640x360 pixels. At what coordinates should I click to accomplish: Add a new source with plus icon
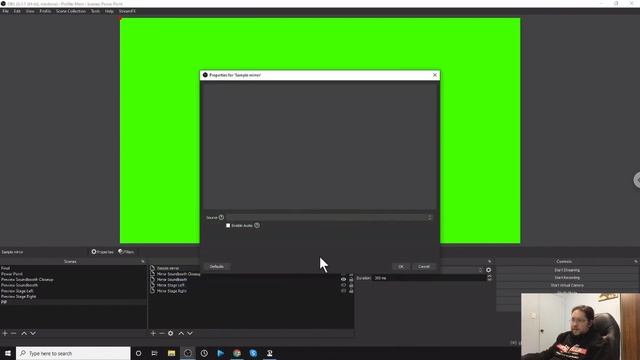tap(153, 333)
